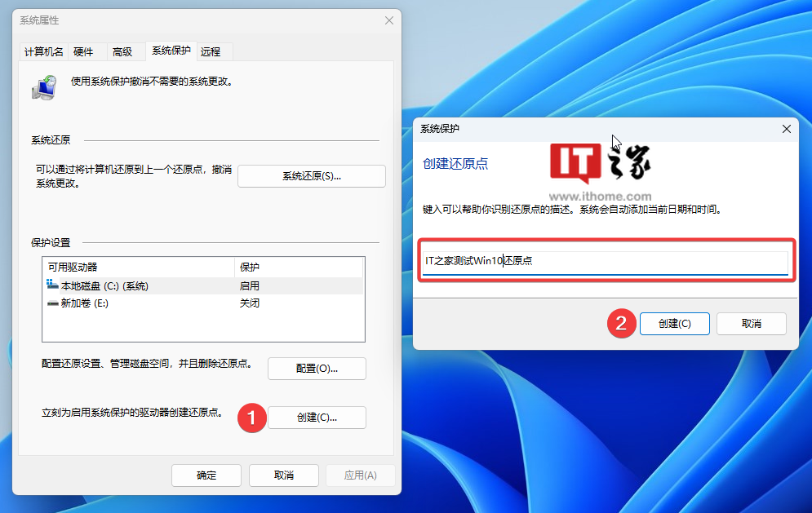
Task: Click the system protection computer icon
Action: tap(45, 87)
